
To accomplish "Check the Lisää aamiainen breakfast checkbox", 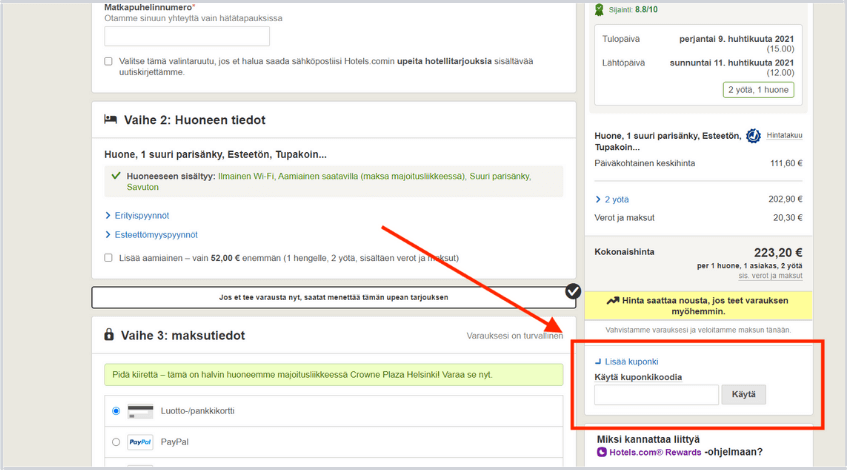I will pyautogui.click(x=108, y=257).
